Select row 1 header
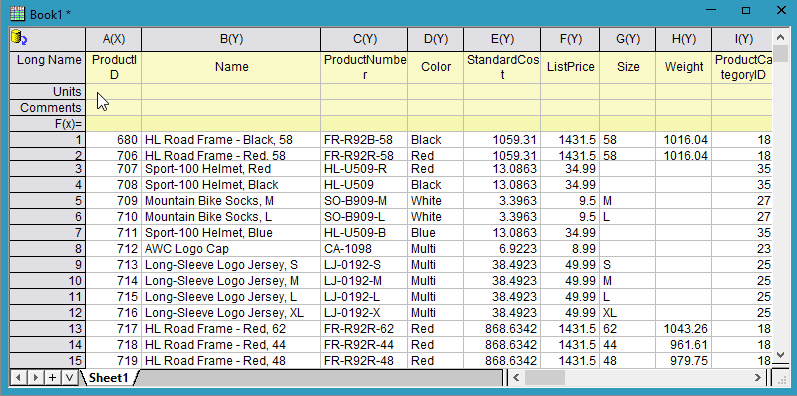 pos(48,139)
